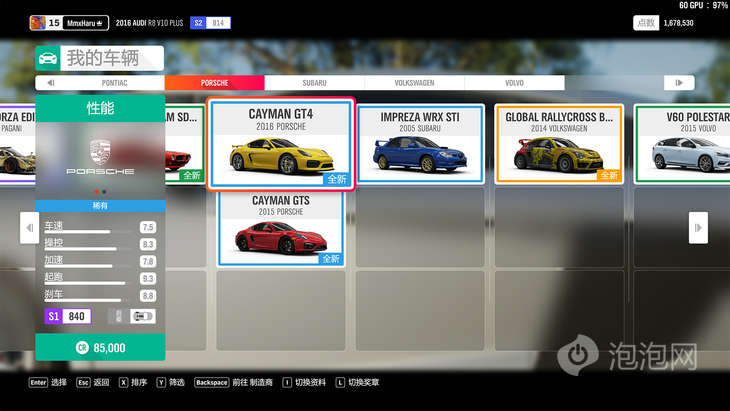Screen dimensions: 730x411
Task: Click the 稀有 rarity label bar
Action: pos(100,205)
